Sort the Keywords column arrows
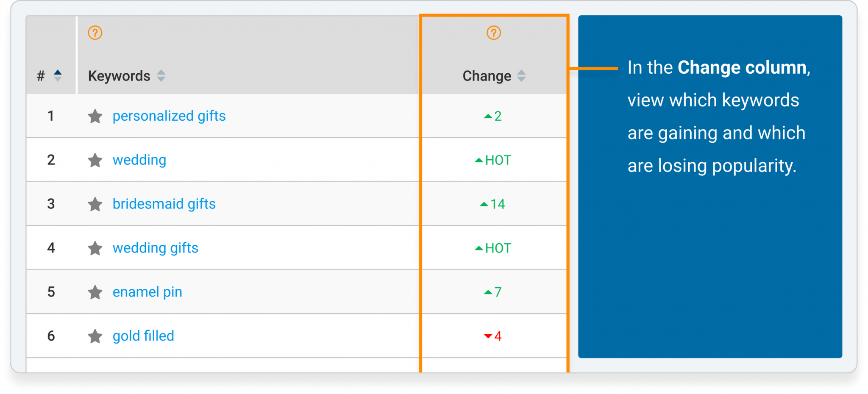Viewport: 868px width, 394px height. click(x=161, y=76)
